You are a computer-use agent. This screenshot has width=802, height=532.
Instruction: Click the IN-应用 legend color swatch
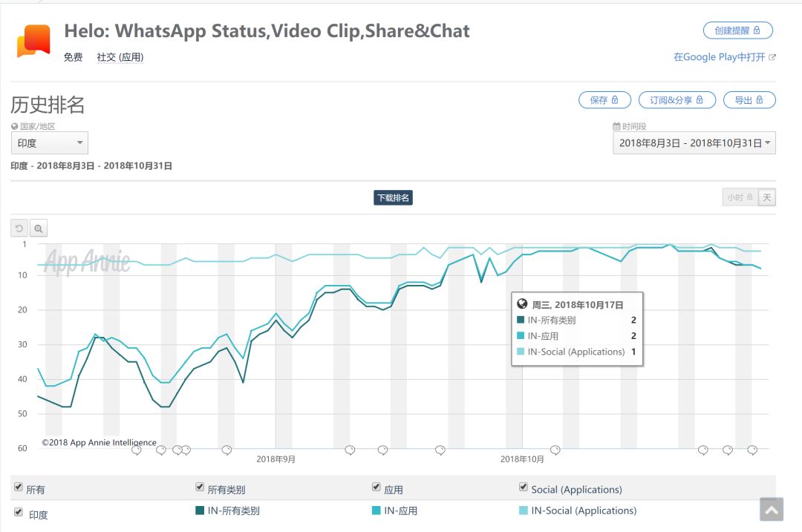376,510
